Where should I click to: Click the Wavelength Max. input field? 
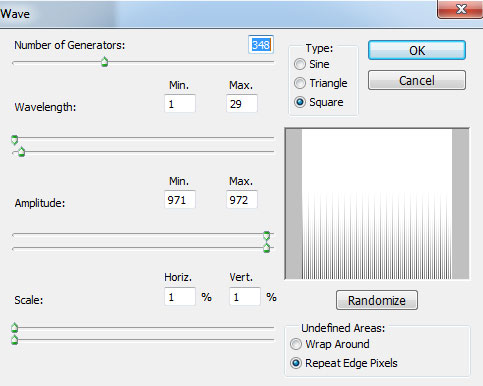tap(242, 104)
